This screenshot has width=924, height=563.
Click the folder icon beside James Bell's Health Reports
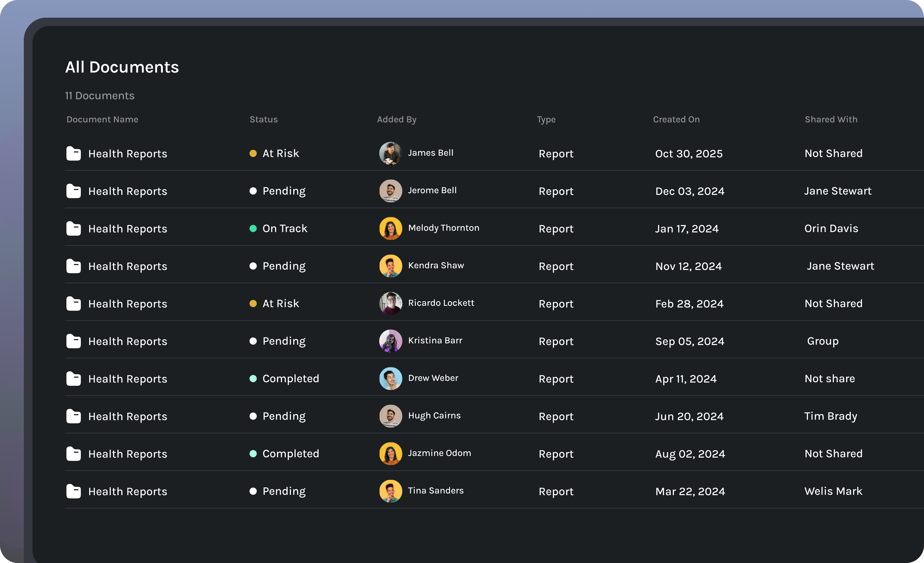coord(73,153)
